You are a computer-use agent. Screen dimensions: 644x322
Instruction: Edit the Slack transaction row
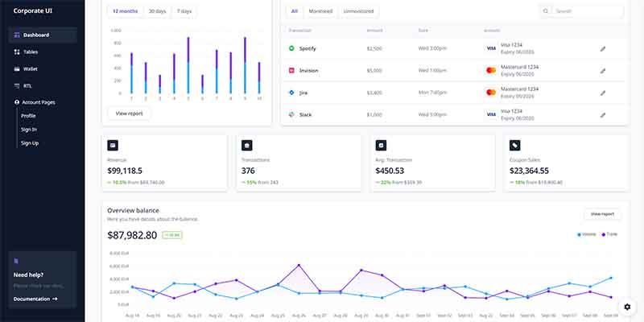click(602, 115)
